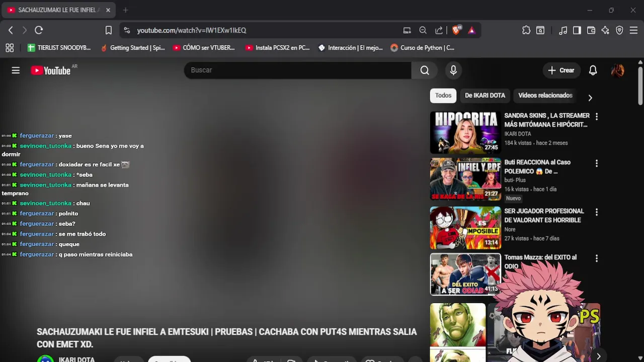Screen dimensions: 644x362
Task: Open the browser extensions puzzle icon
Action: (x=526, y=30)
